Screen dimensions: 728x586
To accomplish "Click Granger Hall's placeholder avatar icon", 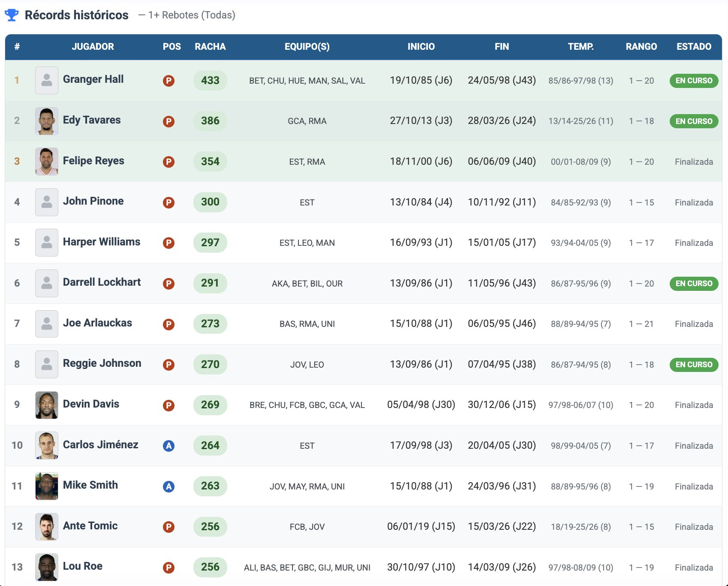I will click(47, 80).
